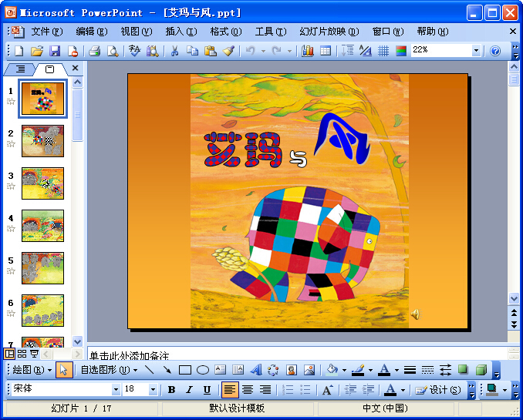
Task: Toggle Underline formatting
Action: [x=208, y=390]
